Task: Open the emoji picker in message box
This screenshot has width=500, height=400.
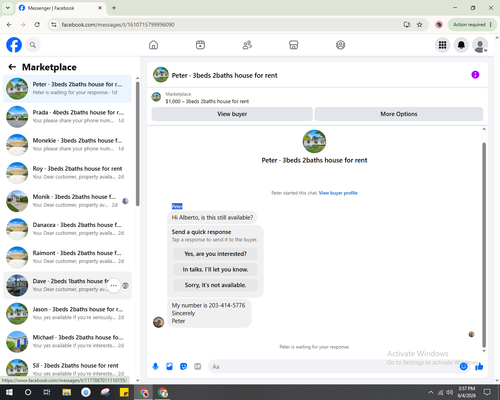Action: pyautogui.click(x=463, y=367)
